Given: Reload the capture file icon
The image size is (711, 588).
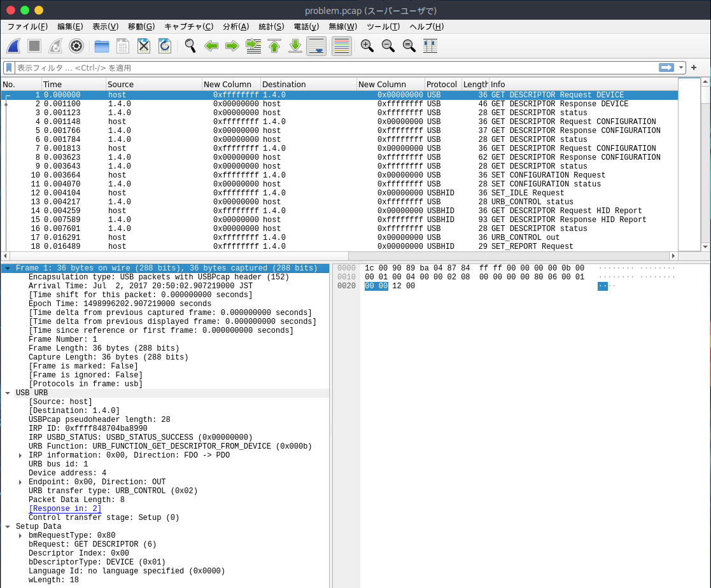Looking at the screenshot, I should (x=165, y=46).
